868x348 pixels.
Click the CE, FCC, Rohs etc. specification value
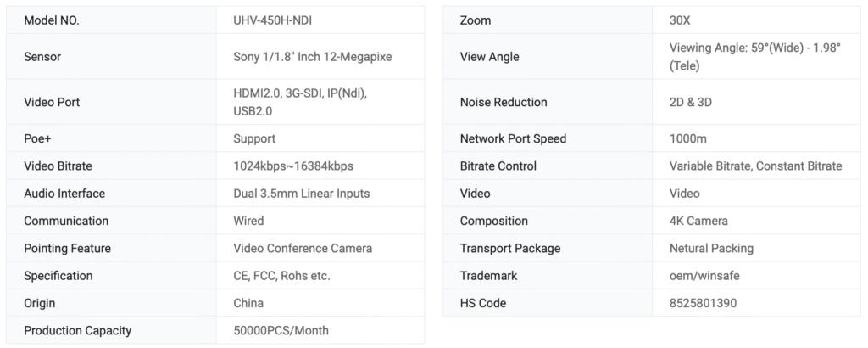pyautogui.click(x=281, y=276)
